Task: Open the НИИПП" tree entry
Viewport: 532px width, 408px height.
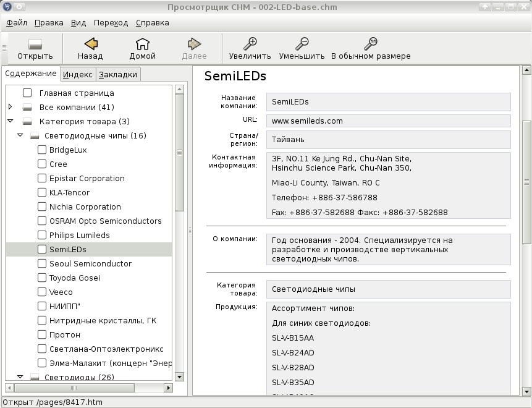Action: click(x=64, y=306)
